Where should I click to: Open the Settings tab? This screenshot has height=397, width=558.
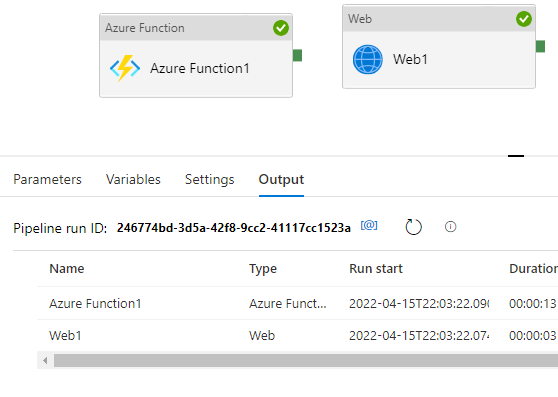pyautogui.click(x=210, y=179)
